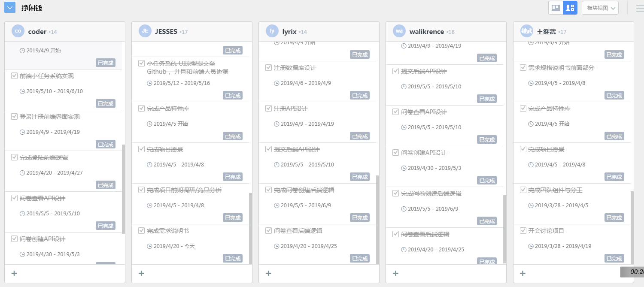The height and width of the screenshot is (287, 644).
Task: Open the 板块视图 view dropdown
Action: point(600,8)
